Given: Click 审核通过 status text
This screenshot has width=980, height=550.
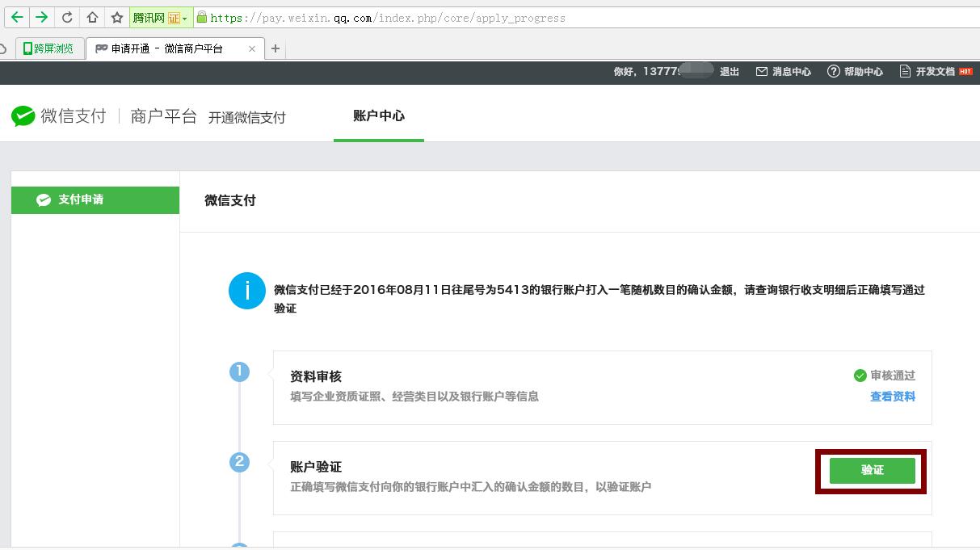Looking at the screenshot, I should click(893, 376).
